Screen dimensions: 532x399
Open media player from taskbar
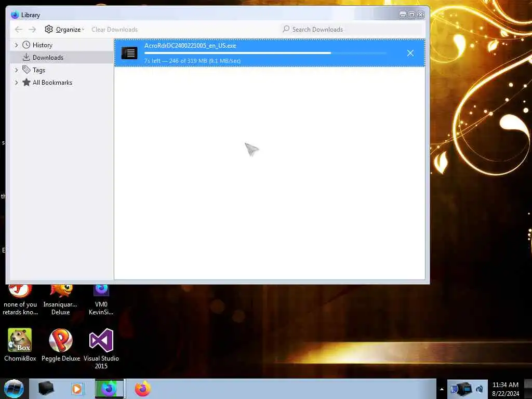pyautogui.click(x=77, y=389)
